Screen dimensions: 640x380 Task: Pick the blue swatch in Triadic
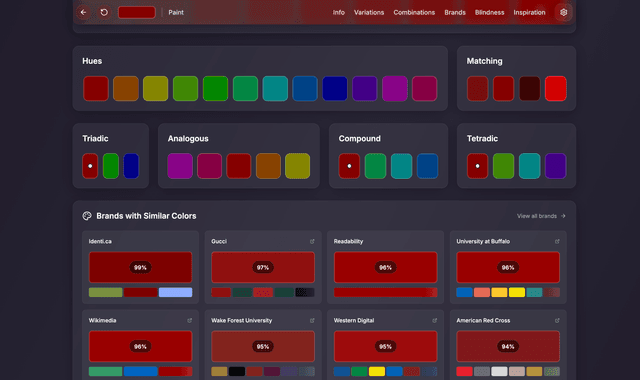[x=131, y=166]
